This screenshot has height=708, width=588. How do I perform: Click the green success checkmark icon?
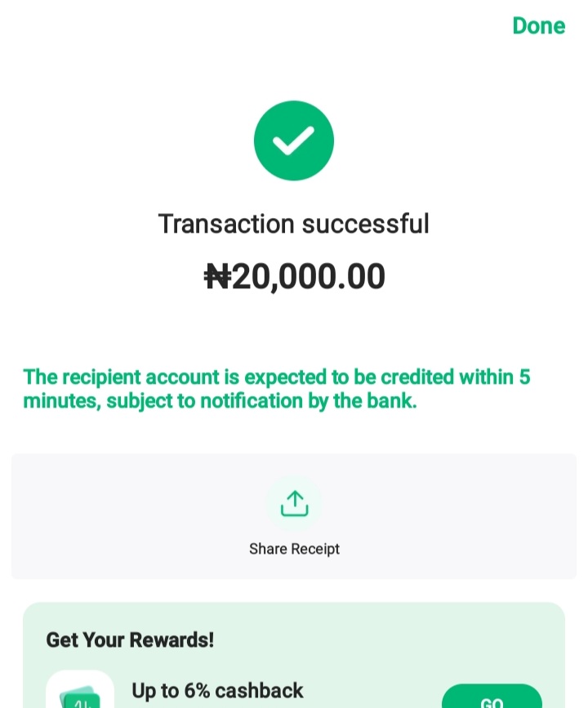pos(293,140)
